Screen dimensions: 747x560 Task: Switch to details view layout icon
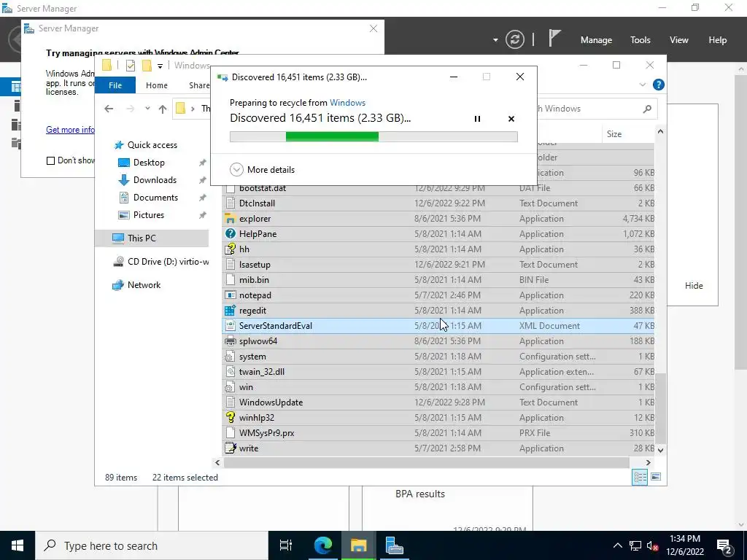(640, 477)
